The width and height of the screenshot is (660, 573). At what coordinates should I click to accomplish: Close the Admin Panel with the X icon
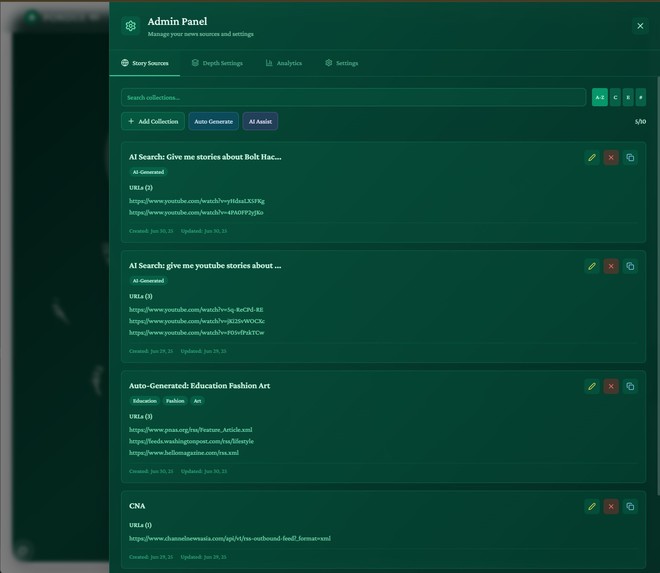[640, 26]
